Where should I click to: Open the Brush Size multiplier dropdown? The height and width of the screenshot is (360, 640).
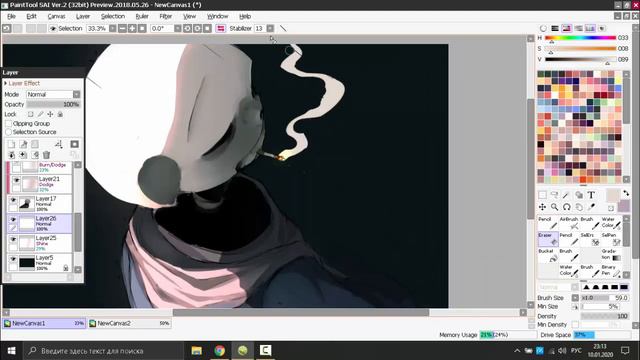(575, 298)
